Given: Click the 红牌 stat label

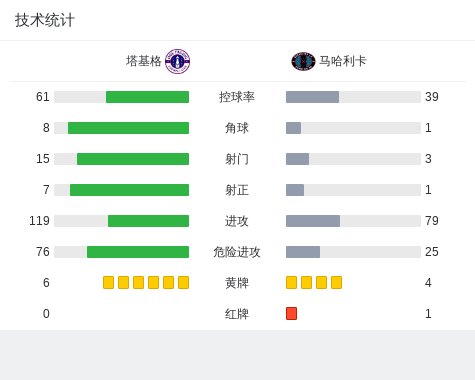Looking at the screenshot, I should click(x=237, y=314).
